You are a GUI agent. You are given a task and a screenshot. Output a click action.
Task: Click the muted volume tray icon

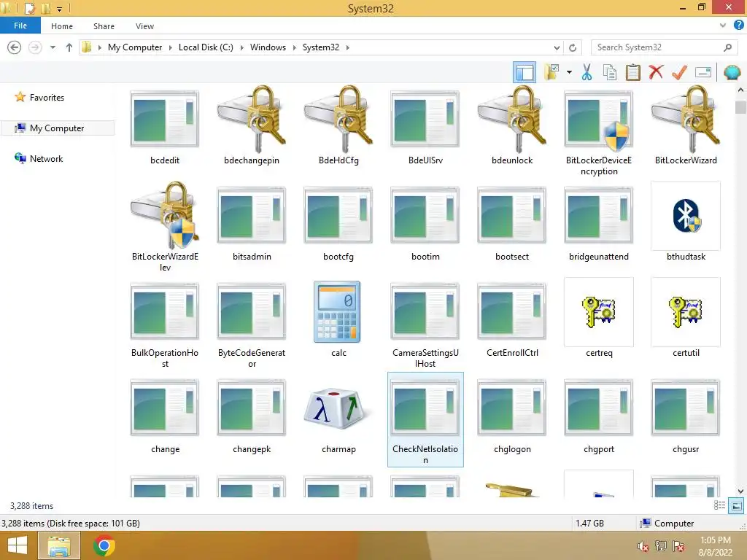[x=643, y=546]
